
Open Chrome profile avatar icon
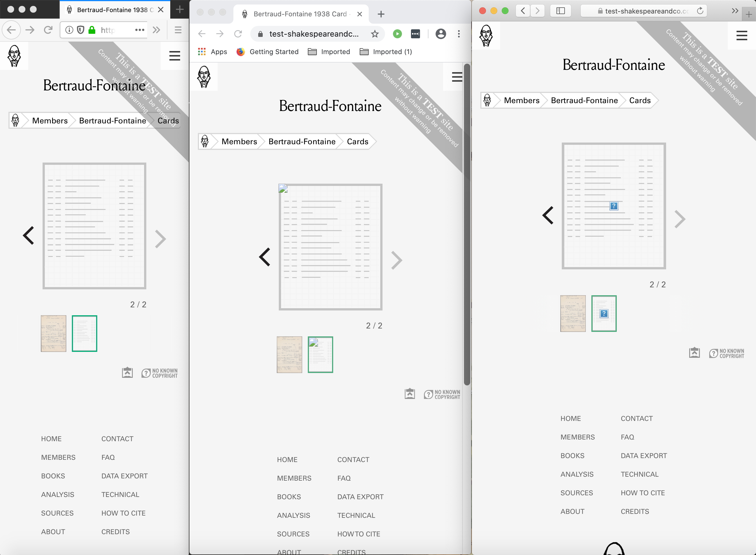tap(440, 34)
